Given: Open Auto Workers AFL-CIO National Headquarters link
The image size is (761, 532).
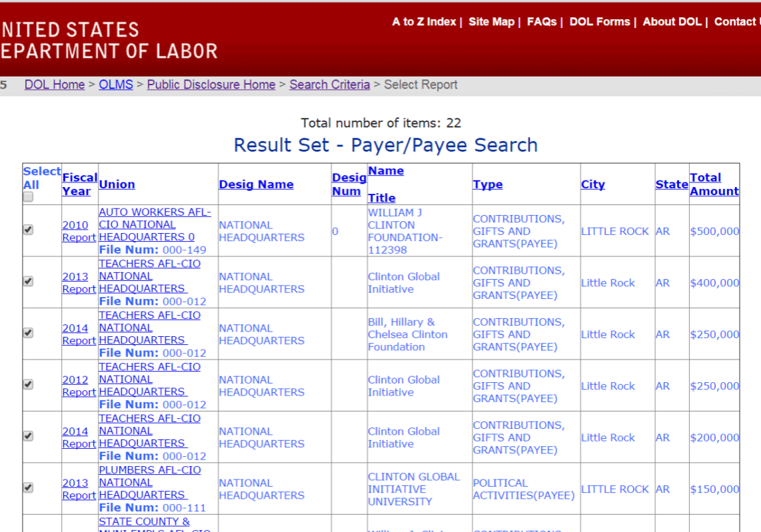Looking at the screenshot, I should click(x=155, y=224).
